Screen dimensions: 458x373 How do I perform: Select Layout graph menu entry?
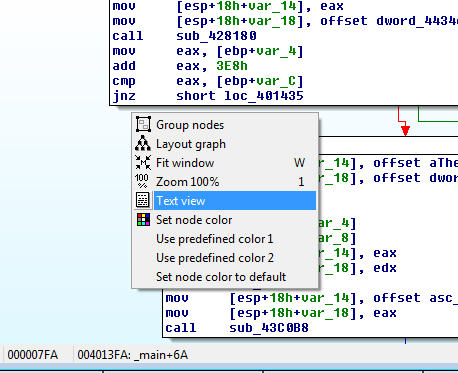(x=225, y=144)
